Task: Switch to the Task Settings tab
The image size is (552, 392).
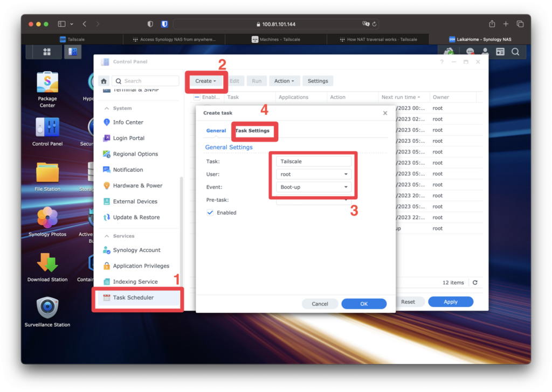Action: [x=252, y=131]
